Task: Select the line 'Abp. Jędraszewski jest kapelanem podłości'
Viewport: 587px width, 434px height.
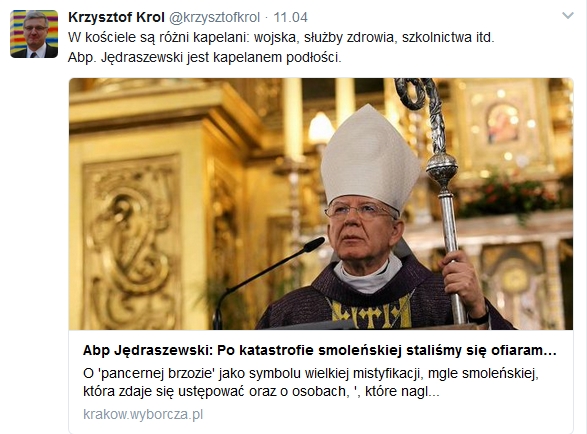Action: click(x=204, y=57)
